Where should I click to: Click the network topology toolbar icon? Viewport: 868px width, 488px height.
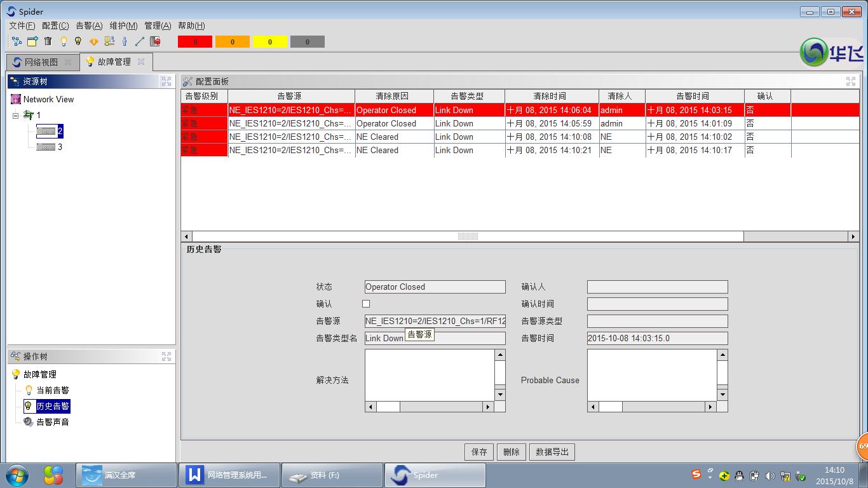click(x=17, y=41)
